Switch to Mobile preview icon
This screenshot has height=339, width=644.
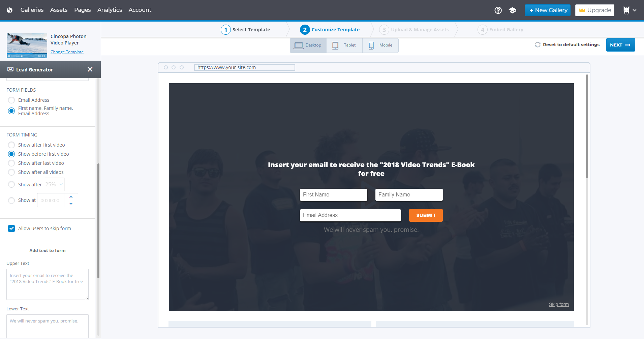371,45
